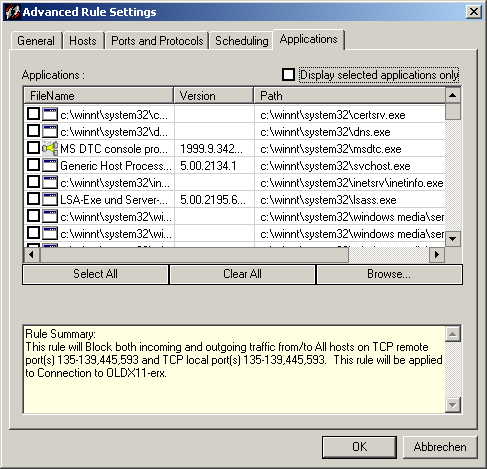Screen dimensions: 487x469
Task: Click the horizontal scrollbar thumb in list
Action: [194, 255]
